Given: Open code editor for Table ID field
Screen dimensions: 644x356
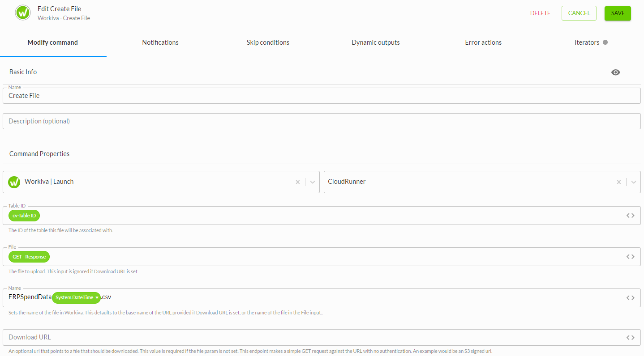Looking at the screenshot, I should (630, 216).
